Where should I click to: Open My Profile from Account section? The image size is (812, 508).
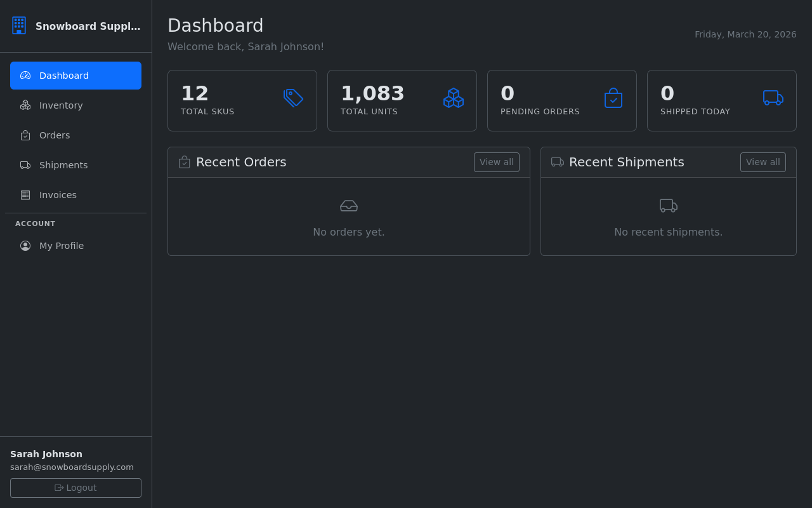click(62, 246)
